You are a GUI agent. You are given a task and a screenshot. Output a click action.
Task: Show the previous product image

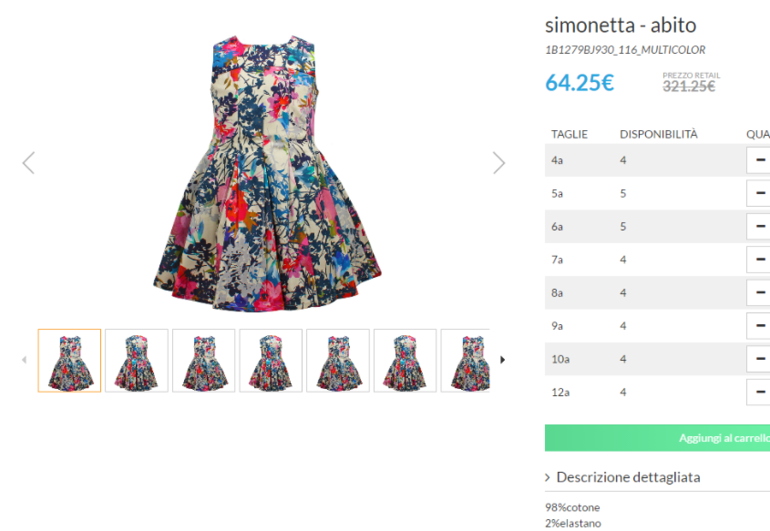(28, 163)
